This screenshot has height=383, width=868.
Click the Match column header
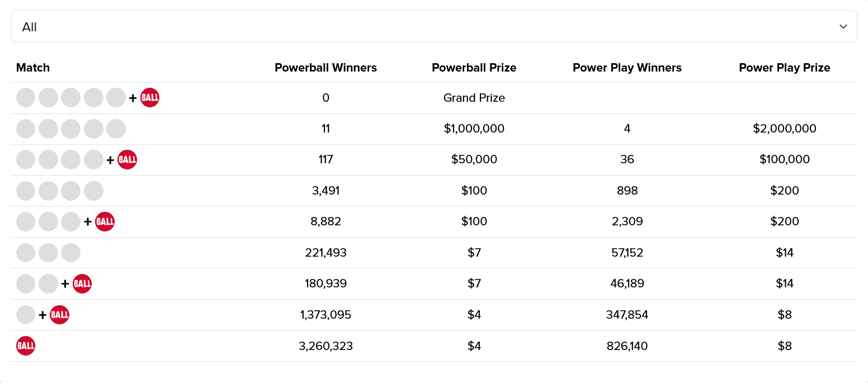click(33, 68)
